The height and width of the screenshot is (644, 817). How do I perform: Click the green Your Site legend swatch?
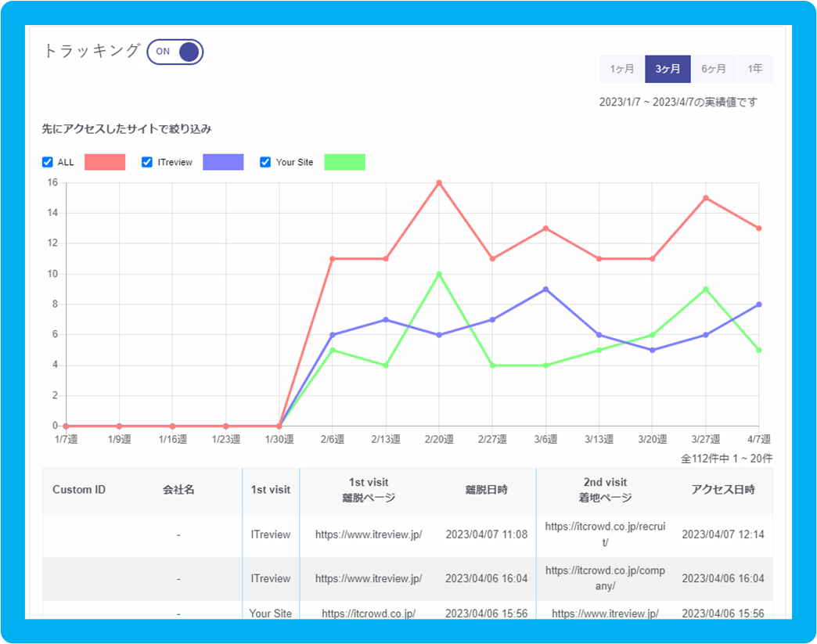pos(344,162)
